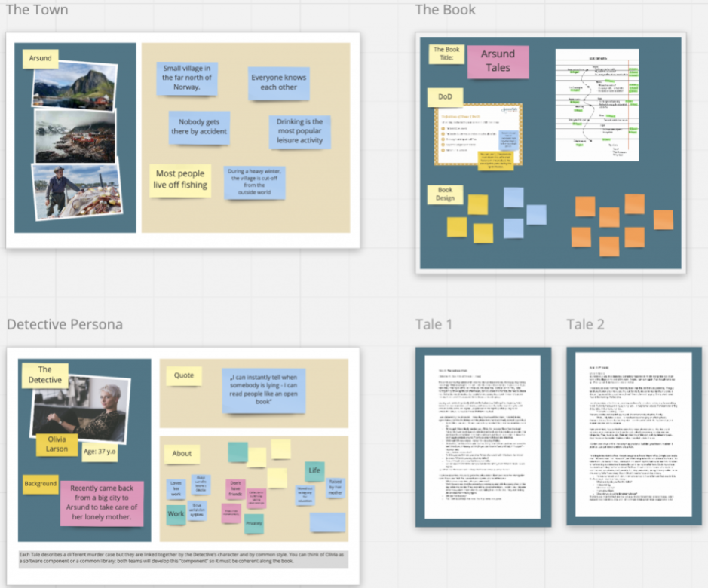
Task: Select the "Loves her work" blue note
Action: coord(176,488)
